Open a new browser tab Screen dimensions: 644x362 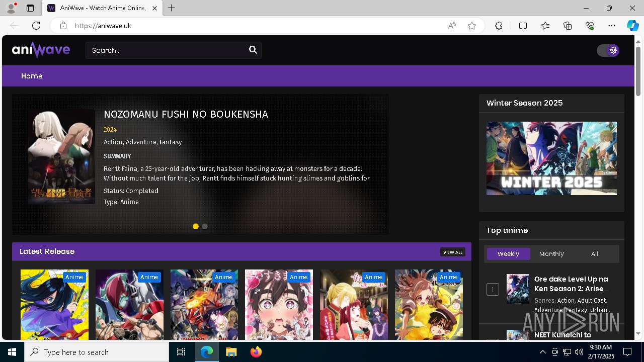172,8
